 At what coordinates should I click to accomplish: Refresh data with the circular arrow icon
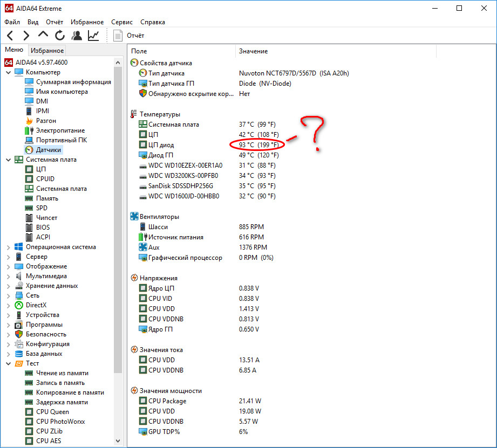[x=59, y=36]
